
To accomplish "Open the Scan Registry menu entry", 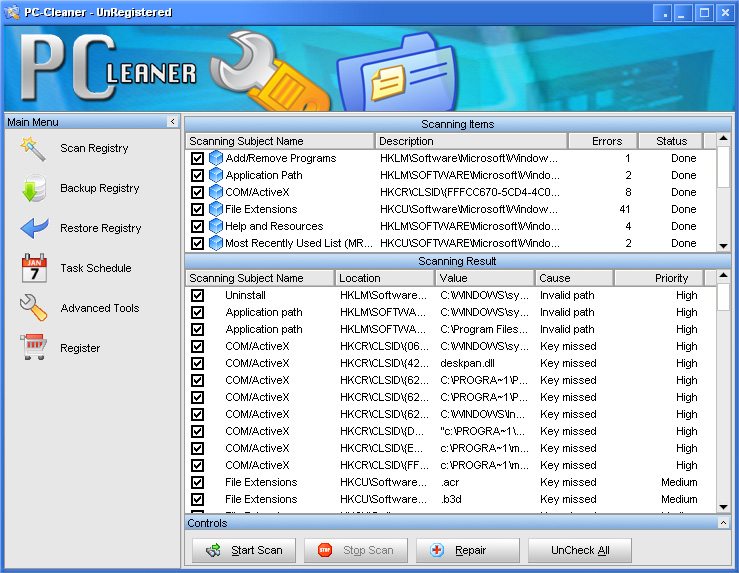I will (94, 148).
